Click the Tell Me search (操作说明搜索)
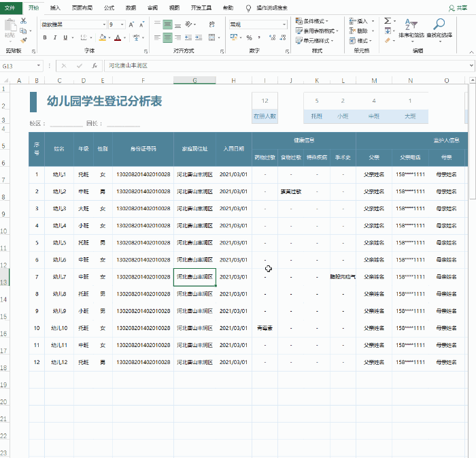 (272, 8)
